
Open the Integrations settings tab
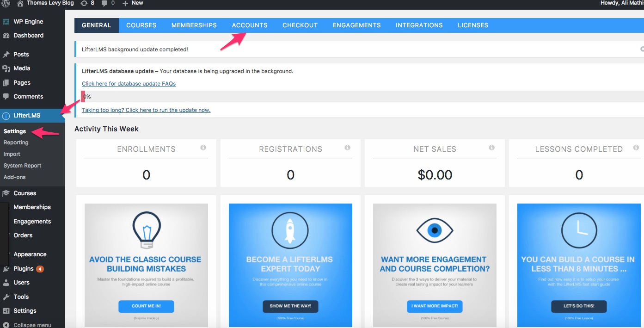(419, 25)
